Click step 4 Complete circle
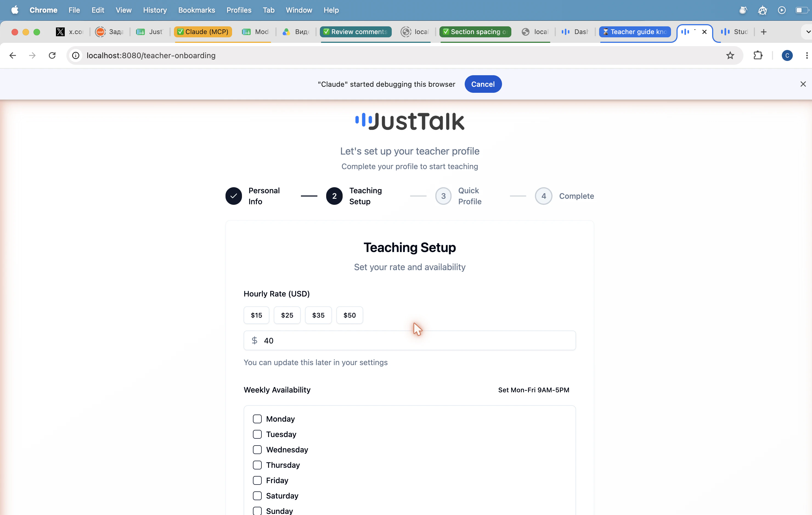This screenshot has width=812, height=515. click(x=544, y=196)
